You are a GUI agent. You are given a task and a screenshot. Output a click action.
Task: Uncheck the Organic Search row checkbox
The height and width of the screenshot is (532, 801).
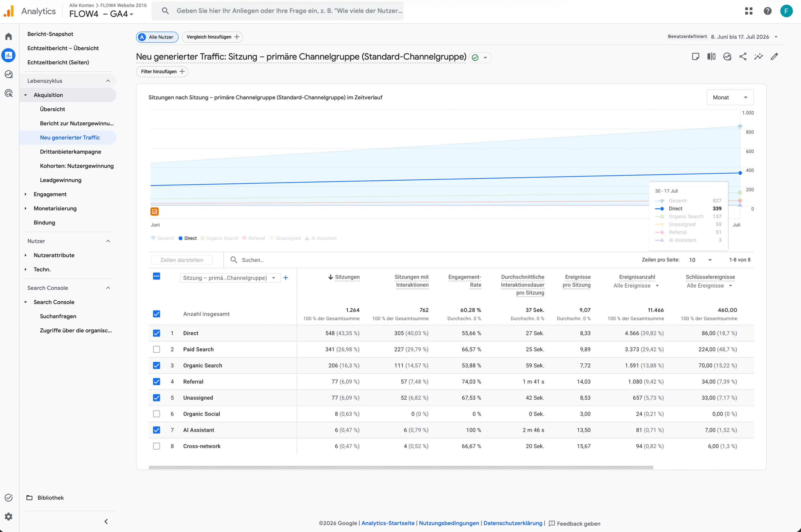click(156, 366)
